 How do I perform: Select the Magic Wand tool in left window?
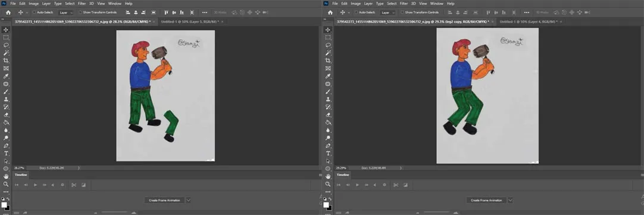tap(6, 53)
